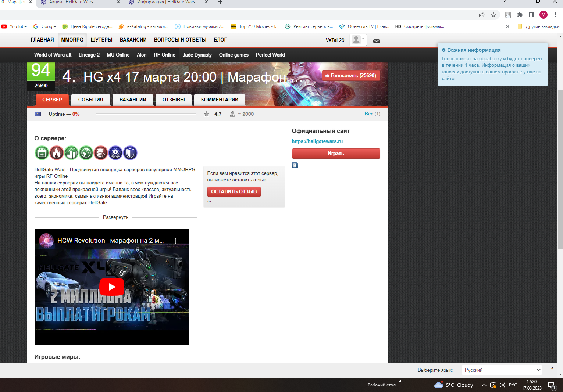The image size is (563, 392).
Task: Select Perfect World in games submenu
Action: (x=270, y=55)
